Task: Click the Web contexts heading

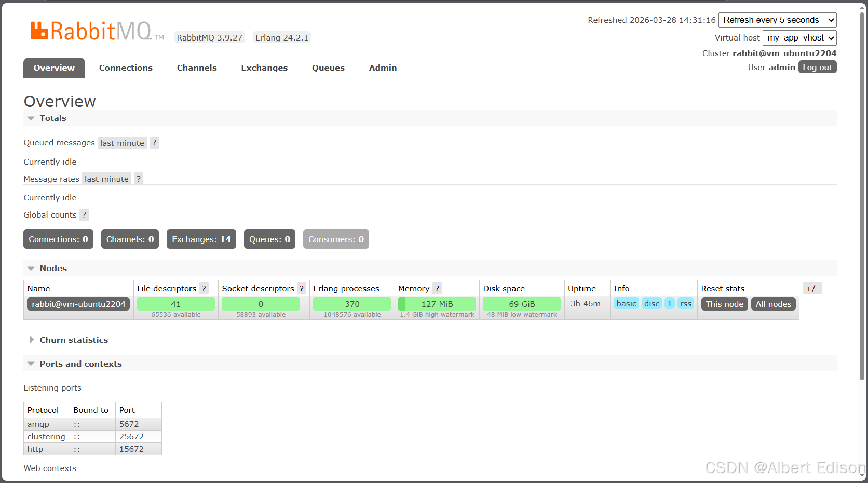Action: tap(50, 468)
